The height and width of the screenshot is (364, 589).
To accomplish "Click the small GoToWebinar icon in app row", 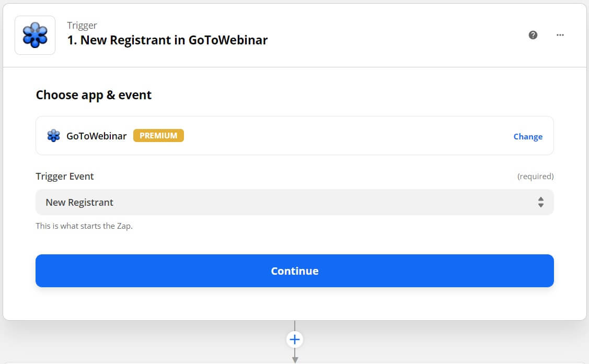I will [x=53, y=135].
